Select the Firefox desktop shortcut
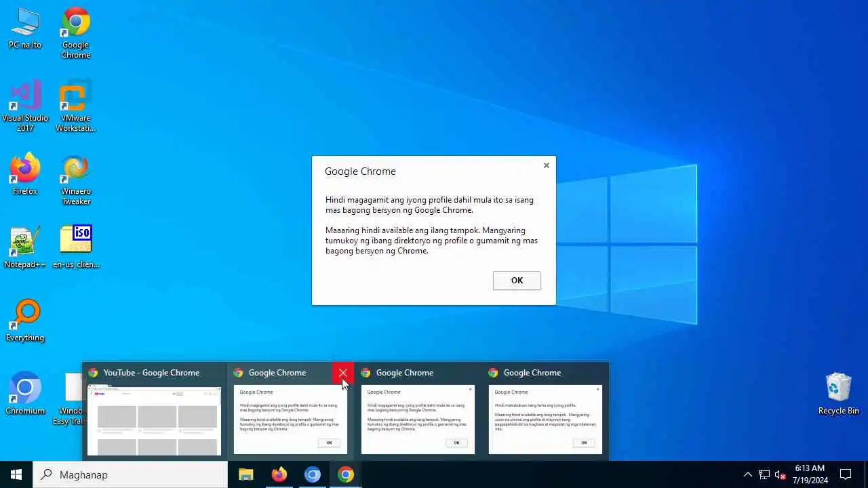The image size is (868, 488). pyautogui.click(x=25, y=175)
